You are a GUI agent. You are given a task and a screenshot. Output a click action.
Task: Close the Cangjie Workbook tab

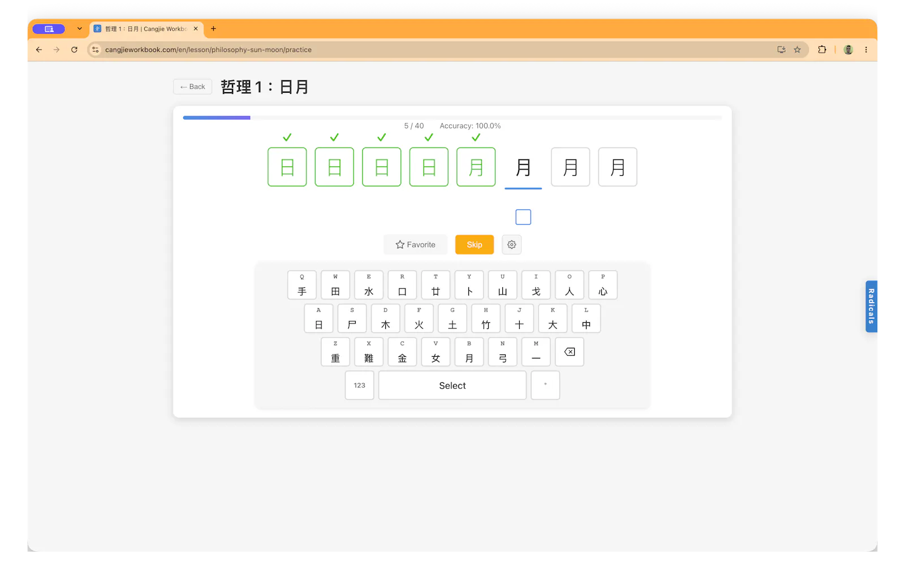click(x=196, y=29)
